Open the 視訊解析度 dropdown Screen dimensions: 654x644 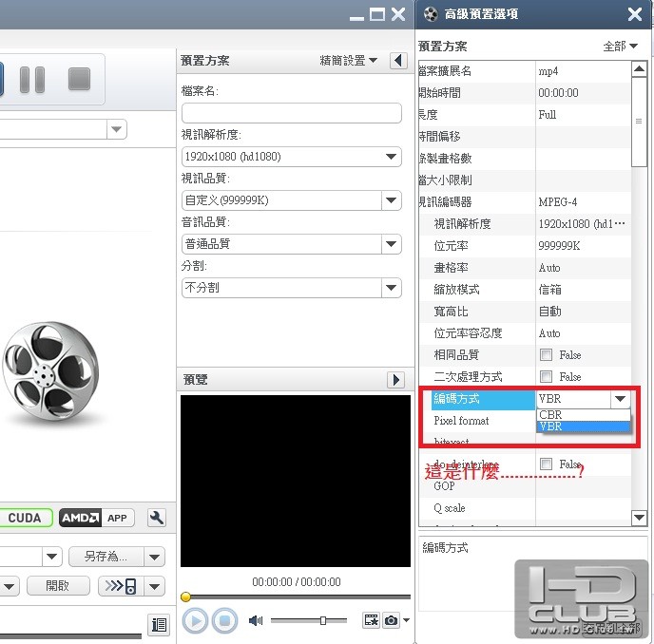[x=292, y=157]
